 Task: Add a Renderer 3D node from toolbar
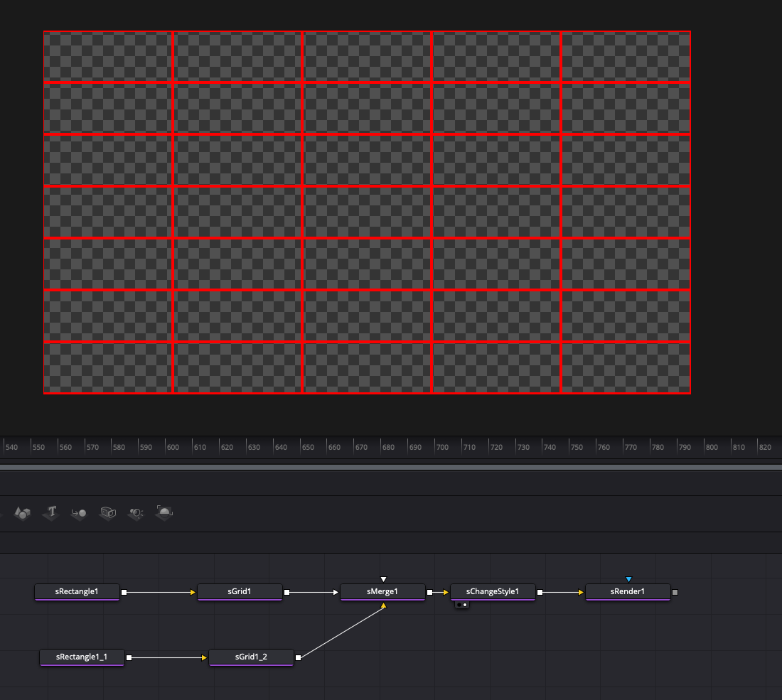pos(164,512)
